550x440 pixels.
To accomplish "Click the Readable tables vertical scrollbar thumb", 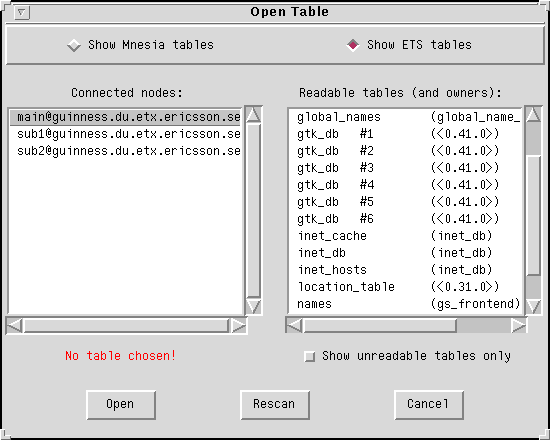I will (x=534, y=215).
